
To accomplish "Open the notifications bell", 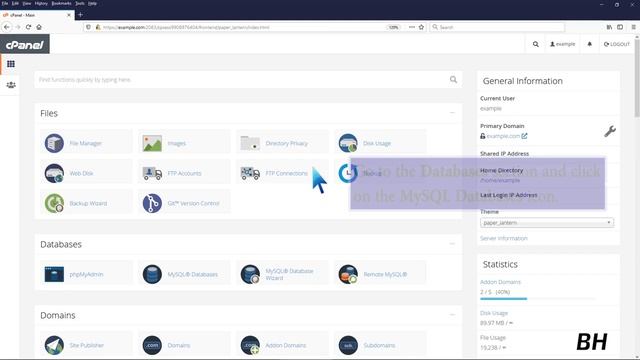I will click(x=589, y=44).
